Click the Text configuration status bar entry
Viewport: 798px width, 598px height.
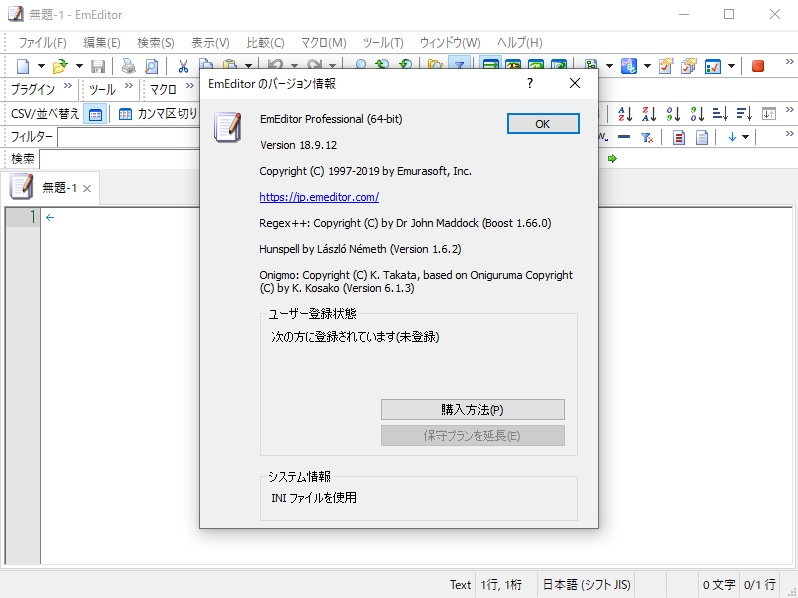pyautogui.click(x=461, y=585)
